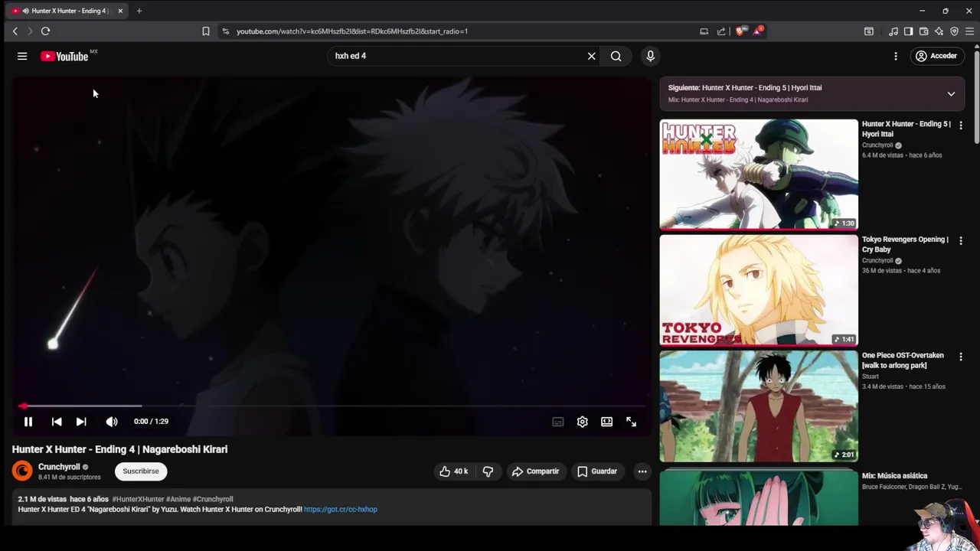Open the media control music note icon
Screen dimensions: 980x551
pyautogui.click(x=893, y=31)
